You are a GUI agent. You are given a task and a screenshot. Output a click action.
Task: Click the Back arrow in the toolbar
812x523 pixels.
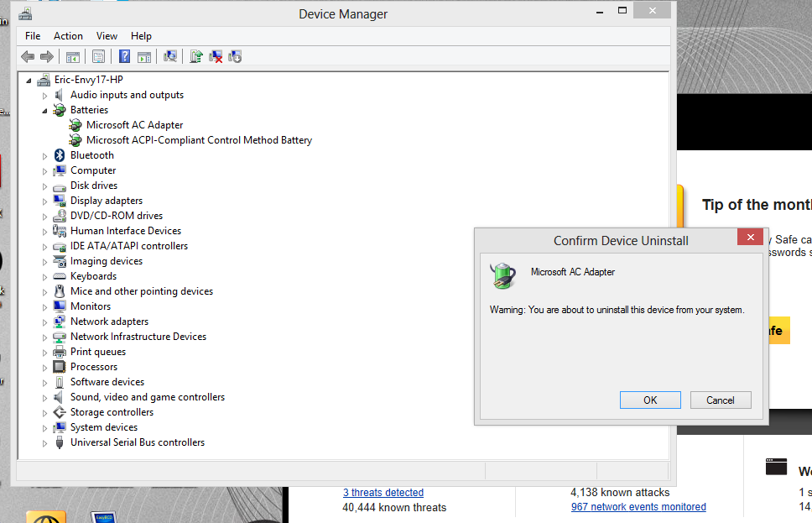(28, 56)
